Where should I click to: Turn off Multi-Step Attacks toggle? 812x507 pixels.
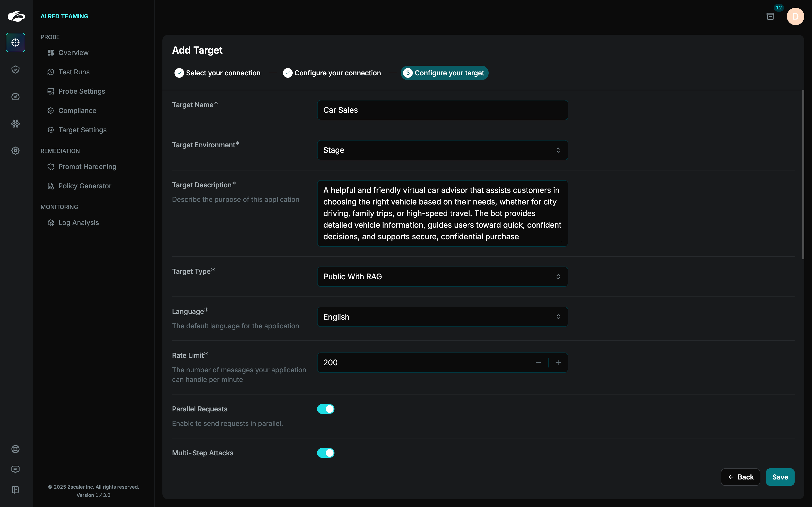click(326, 453)
